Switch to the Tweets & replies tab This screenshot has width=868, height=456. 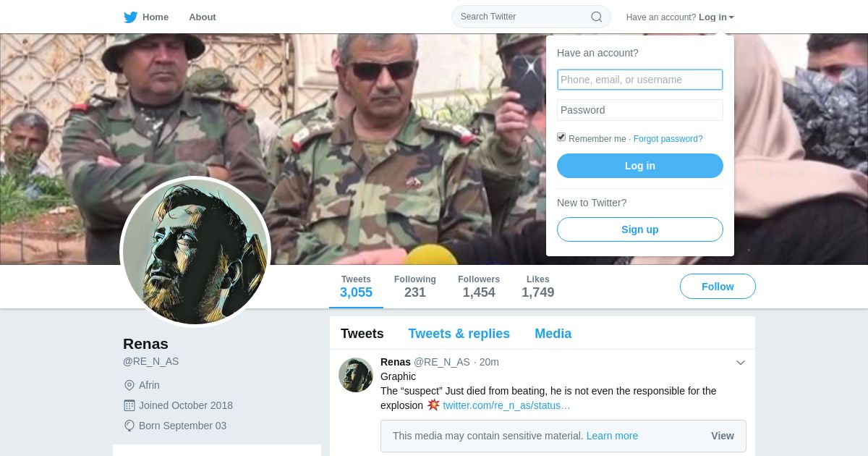(x=459, y=334)
